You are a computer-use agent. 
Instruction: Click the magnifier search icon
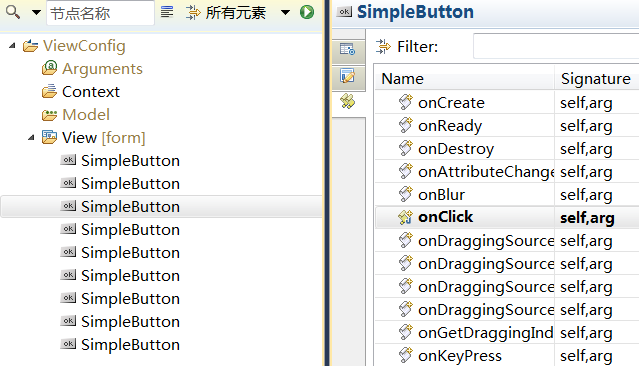pyautogui.click(x=13, y=12)
